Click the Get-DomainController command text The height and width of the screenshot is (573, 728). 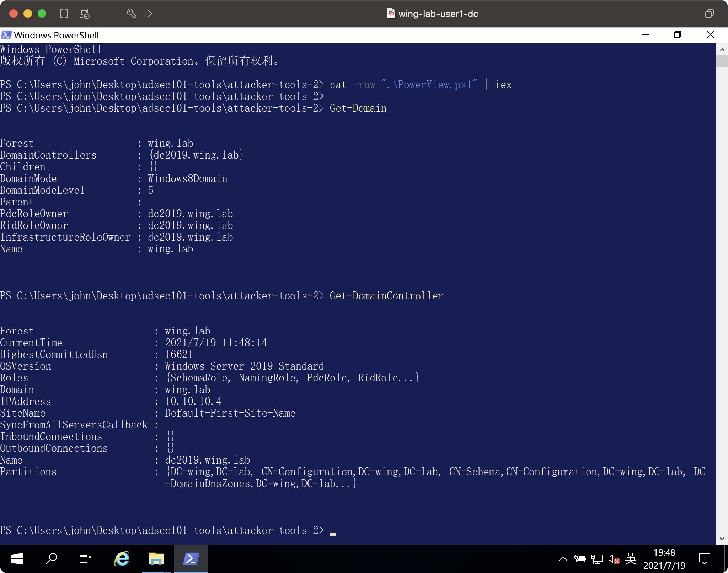pyautogui.click(x=386, y=296)
